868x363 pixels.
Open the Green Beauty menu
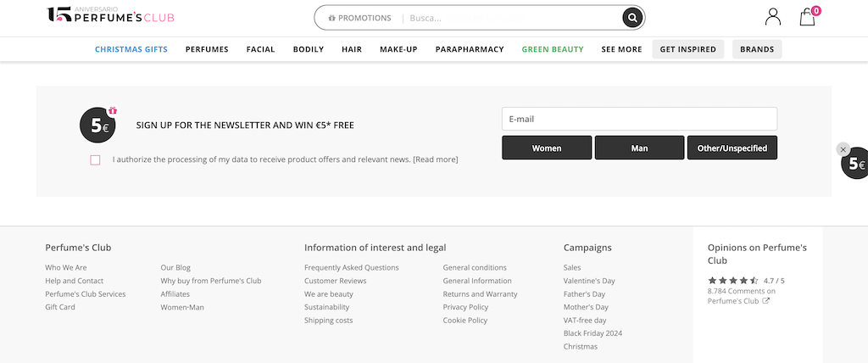tap(553, 49)
